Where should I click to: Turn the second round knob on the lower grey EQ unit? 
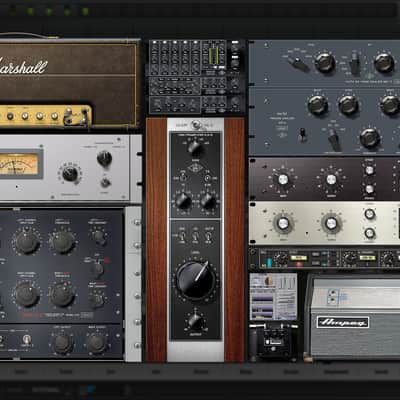point(348,105)
